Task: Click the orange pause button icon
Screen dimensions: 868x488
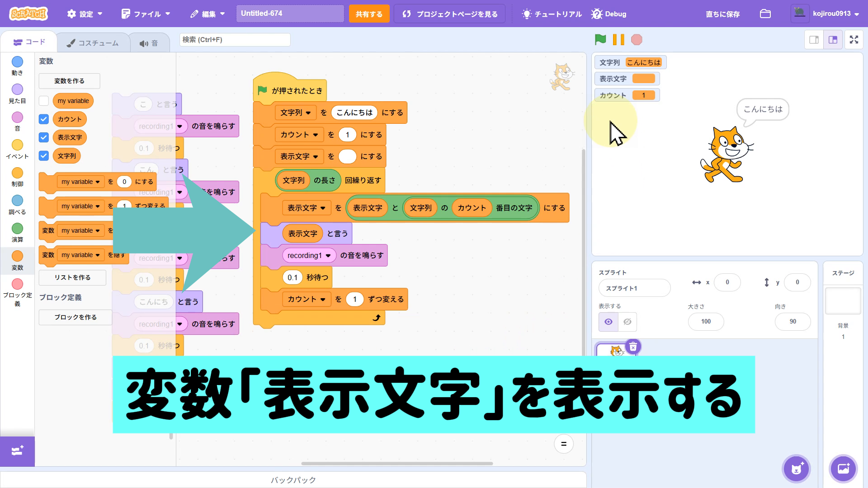Action: (x=618, y=40)
